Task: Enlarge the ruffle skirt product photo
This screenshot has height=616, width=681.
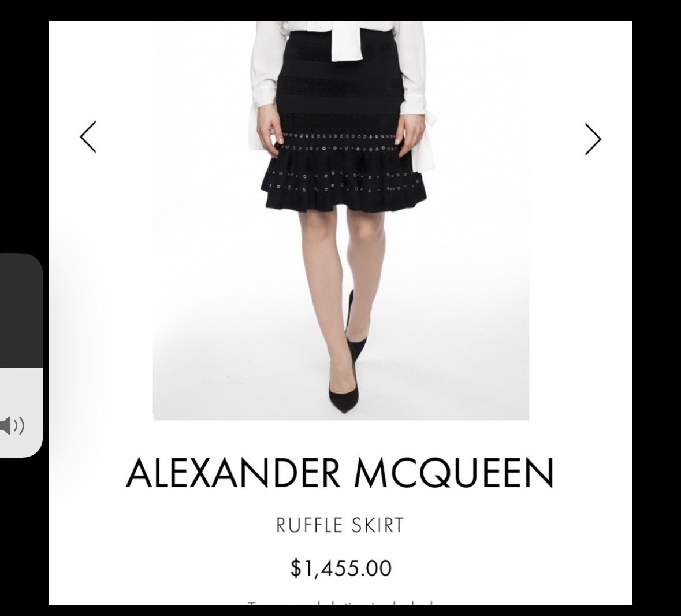Action: pyautogui.click(x=341, y=220)
